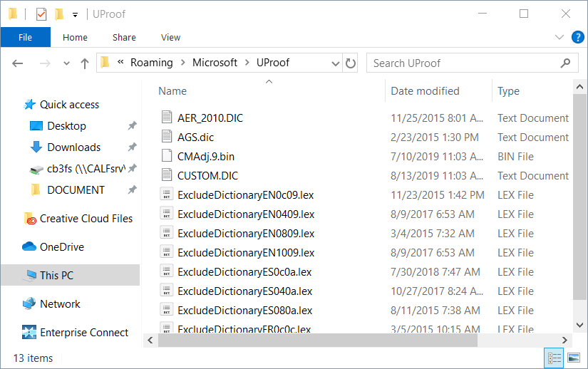588x369 pixels.
Task: Click the Roaming breadcrumb
Action: pos(152,63)
